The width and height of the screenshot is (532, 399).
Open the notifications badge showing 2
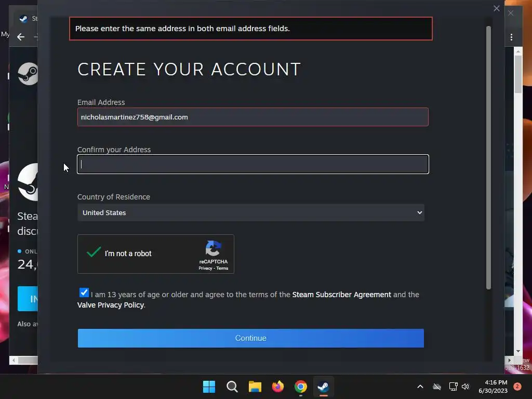517,387
